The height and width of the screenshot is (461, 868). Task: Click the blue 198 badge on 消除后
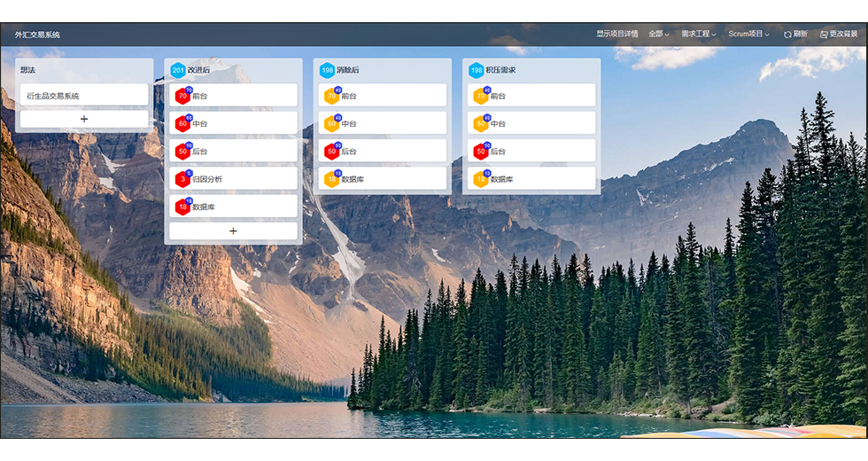(x=327, y=70)
